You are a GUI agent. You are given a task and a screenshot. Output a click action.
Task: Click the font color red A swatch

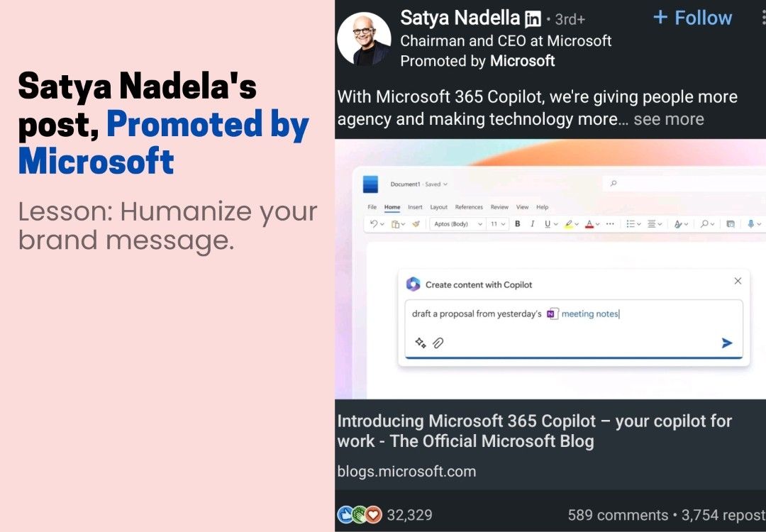[589, 224]
